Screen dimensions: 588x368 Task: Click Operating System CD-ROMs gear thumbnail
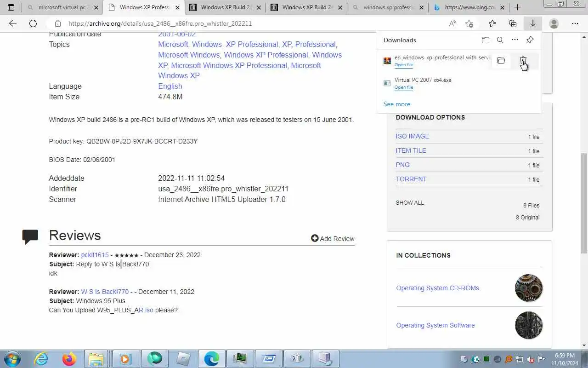[529, 288]
